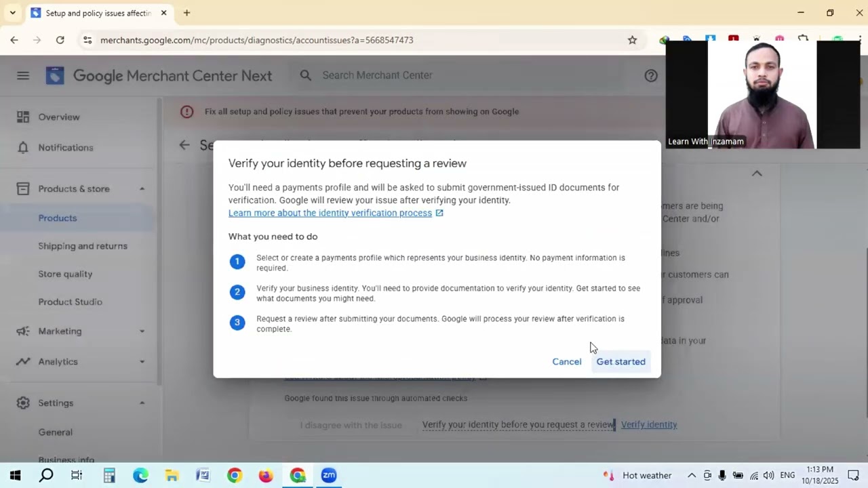
Task: Close the Setup and policy issues tab
Action: (x=163, y=13)
